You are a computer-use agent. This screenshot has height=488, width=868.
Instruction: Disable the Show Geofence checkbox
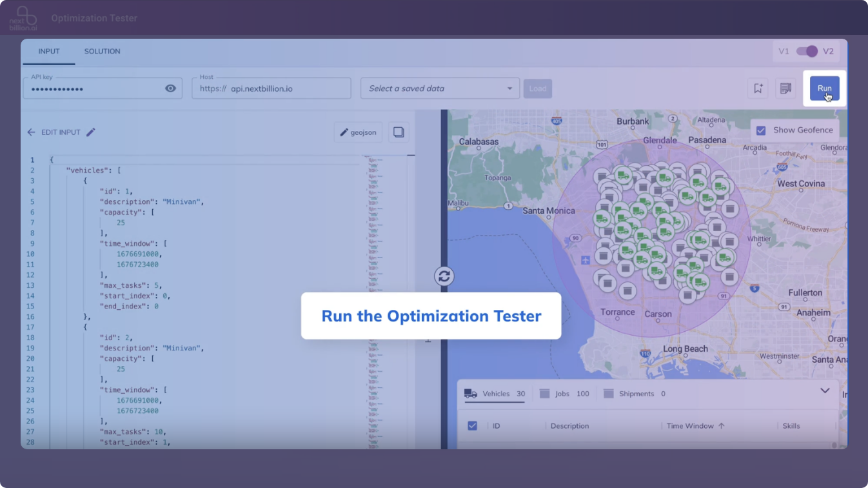(761, 129)
